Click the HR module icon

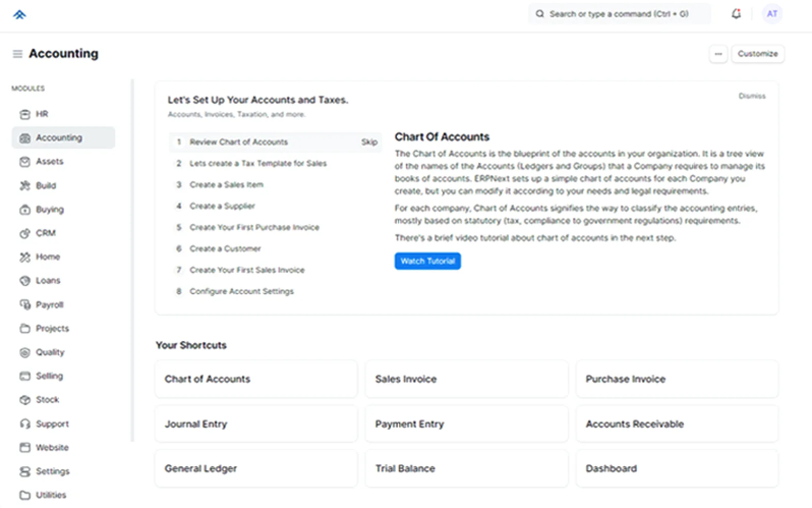coord(25,115)
